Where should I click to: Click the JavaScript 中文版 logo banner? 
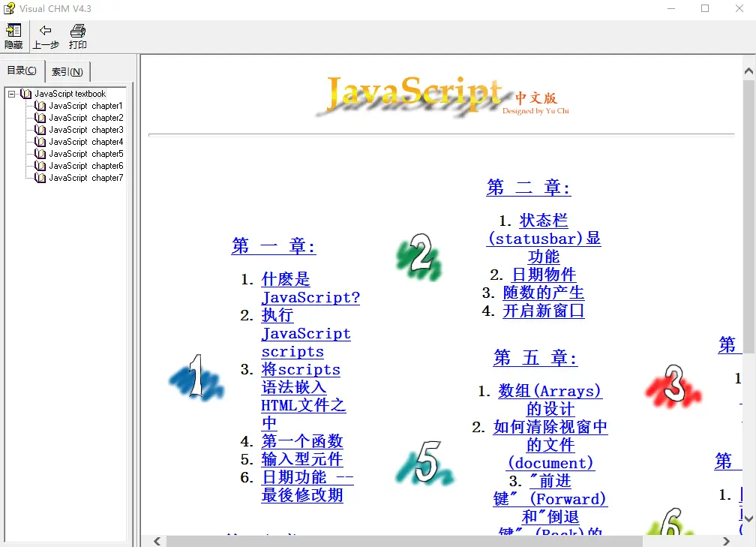click(441, 96)
